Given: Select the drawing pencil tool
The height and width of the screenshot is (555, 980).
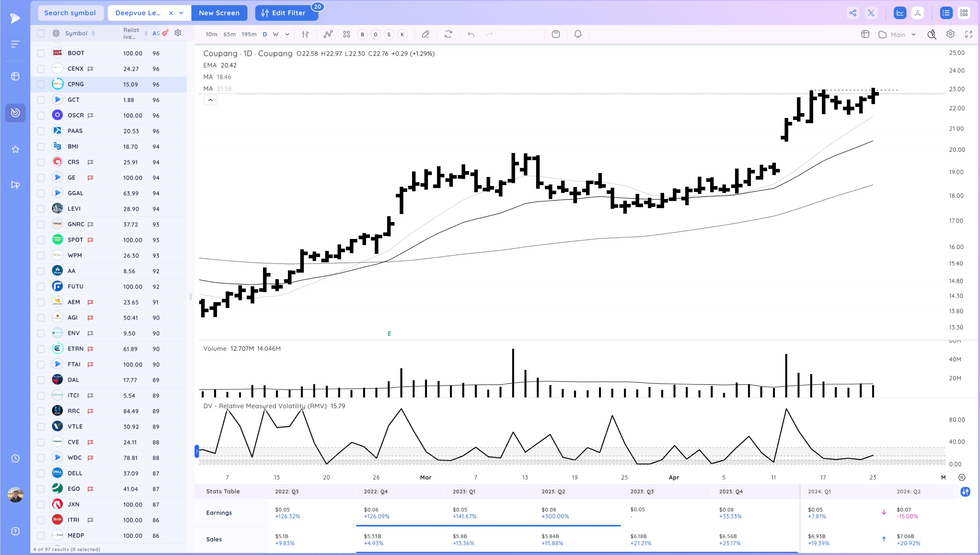Looking at the screenshot, I should click(425, 34).
